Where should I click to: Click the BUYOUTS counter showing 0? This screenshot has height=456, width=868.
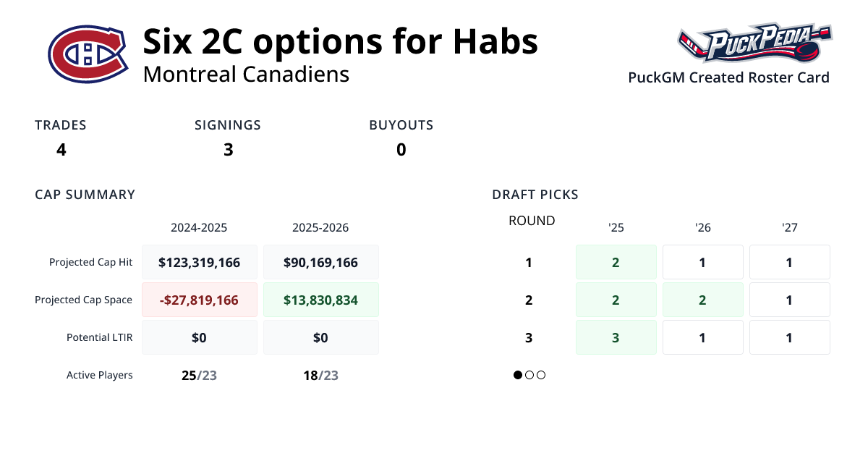(x=401, y=150)
